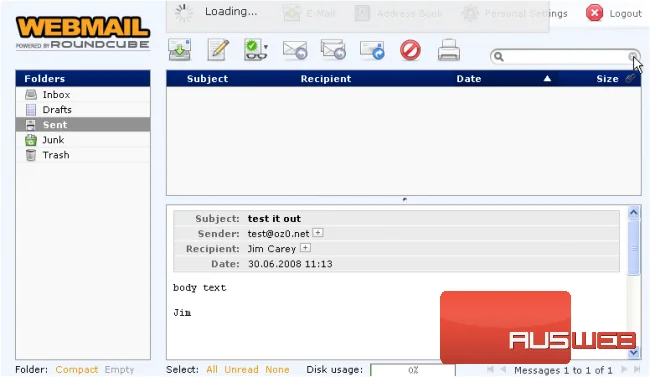Reset the search with the clear icon
The image size is (650, 377).
click(x=633, y=56)
